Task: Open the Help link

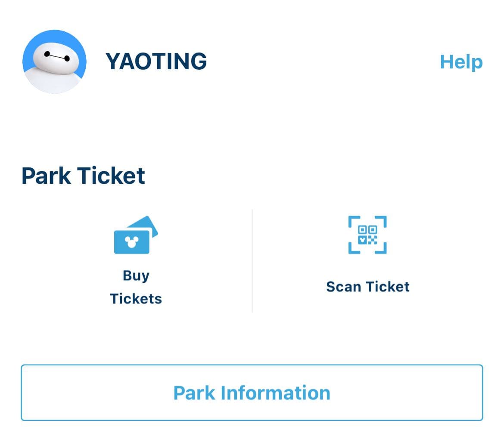Action: [461, 62]
